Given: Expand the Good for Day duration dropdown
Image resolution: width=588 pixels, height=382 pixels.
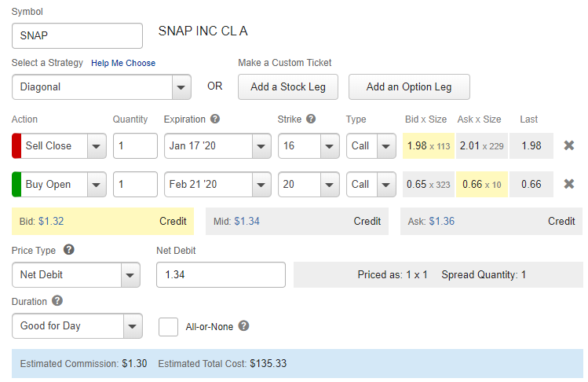Looking at the screenshot, I should (x=77, y=325).
